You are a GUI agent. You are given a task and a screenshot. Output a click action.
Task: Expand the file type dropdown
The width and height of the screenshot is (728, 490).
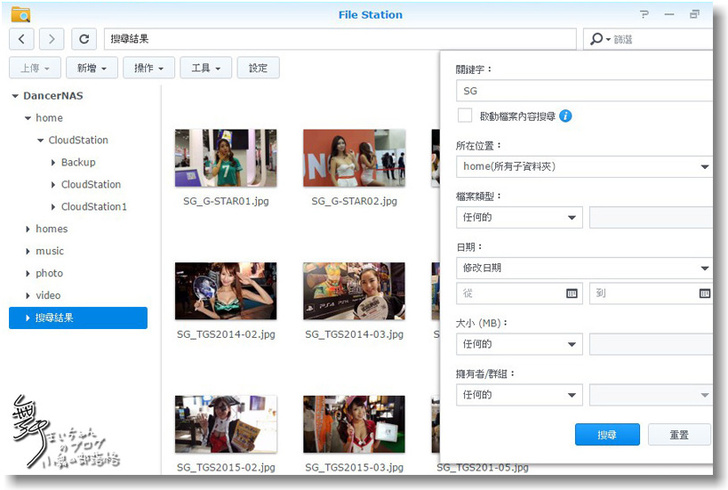point(518,217)
